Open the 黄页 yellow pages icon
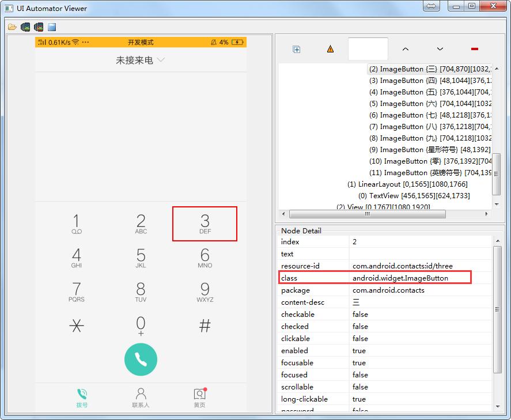 pos(199,397)
